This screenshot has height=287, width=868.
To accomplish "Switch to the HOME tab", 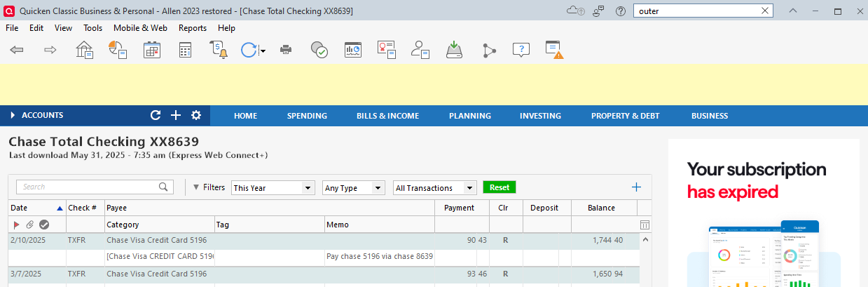I will [245, 116].
